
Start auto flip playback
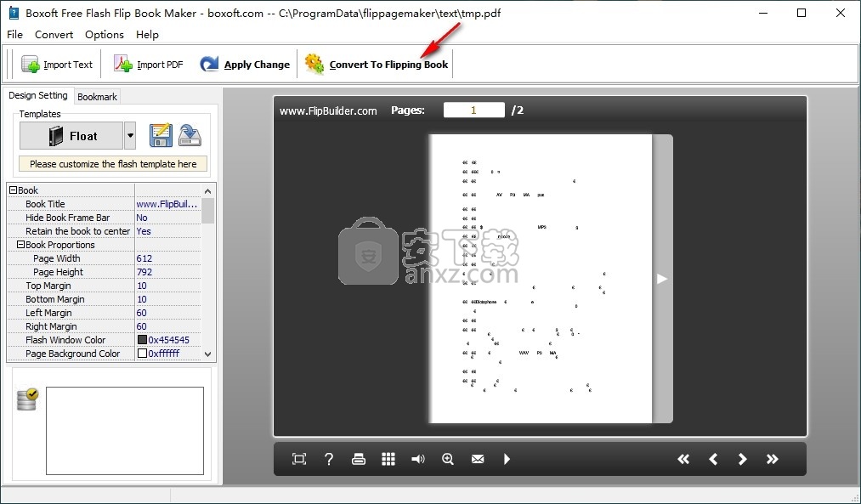coord(507,459)
